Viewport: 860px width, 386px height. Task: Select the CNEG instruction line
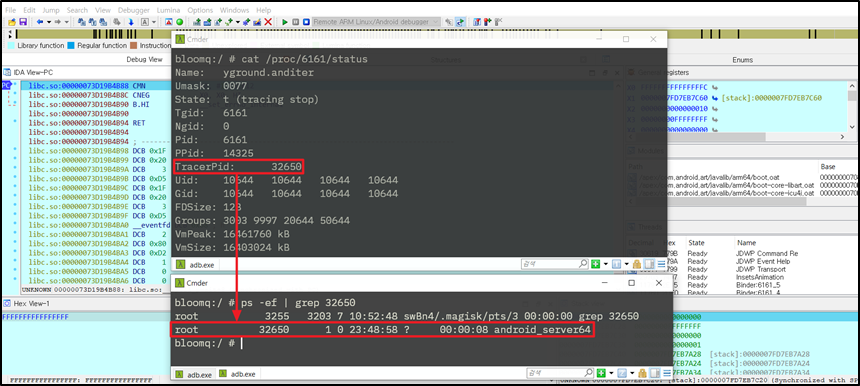click(x=96, y=95)
